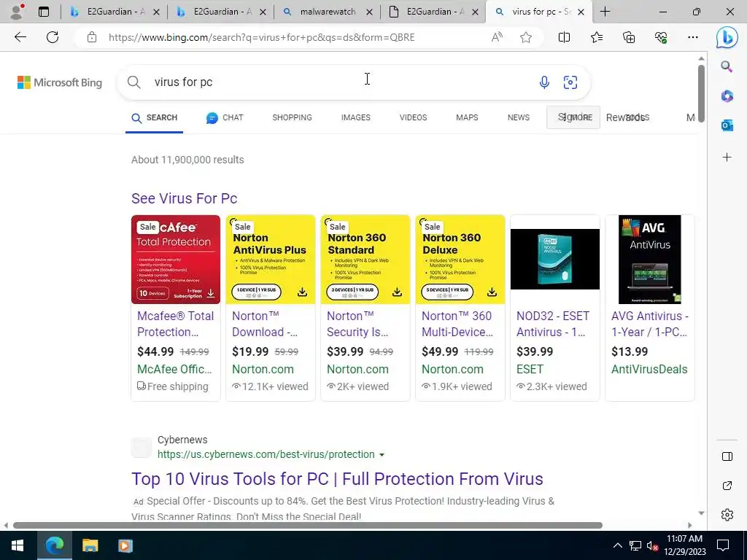
Task: Expand Cybernews URL dropdown arrow
Action: (382, 455)
